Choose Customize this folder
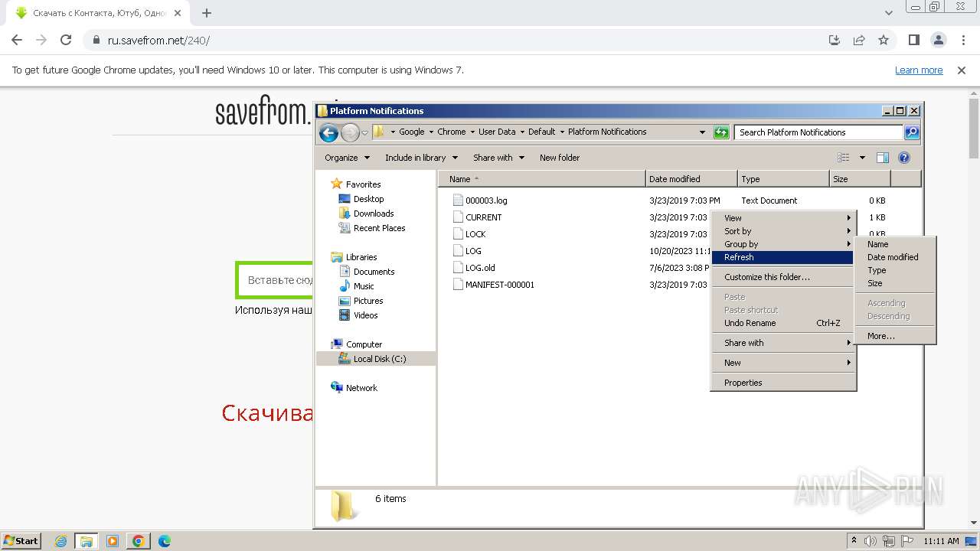 (782, 277)
